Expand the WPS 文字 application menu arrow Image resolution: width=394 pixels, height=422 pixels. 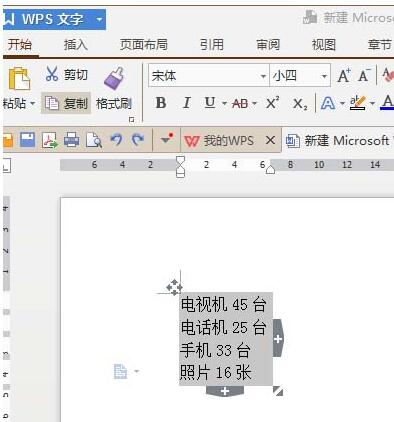(x=99, y=19)
